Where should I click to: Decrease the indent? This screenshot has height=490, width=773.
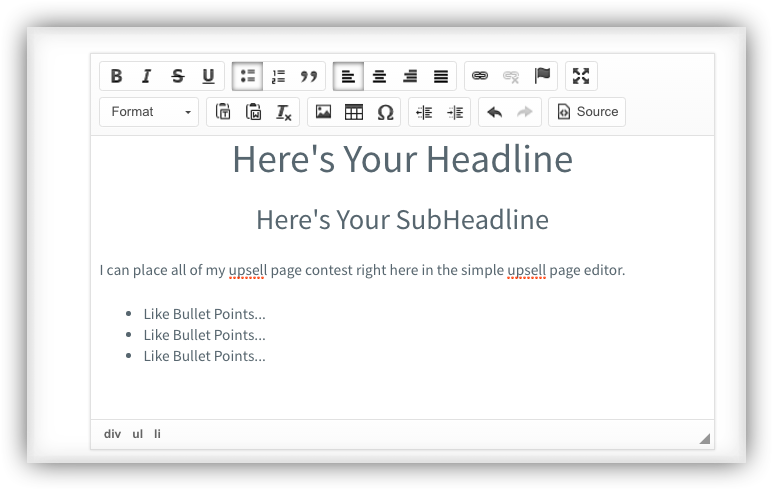tap(424, 112)
